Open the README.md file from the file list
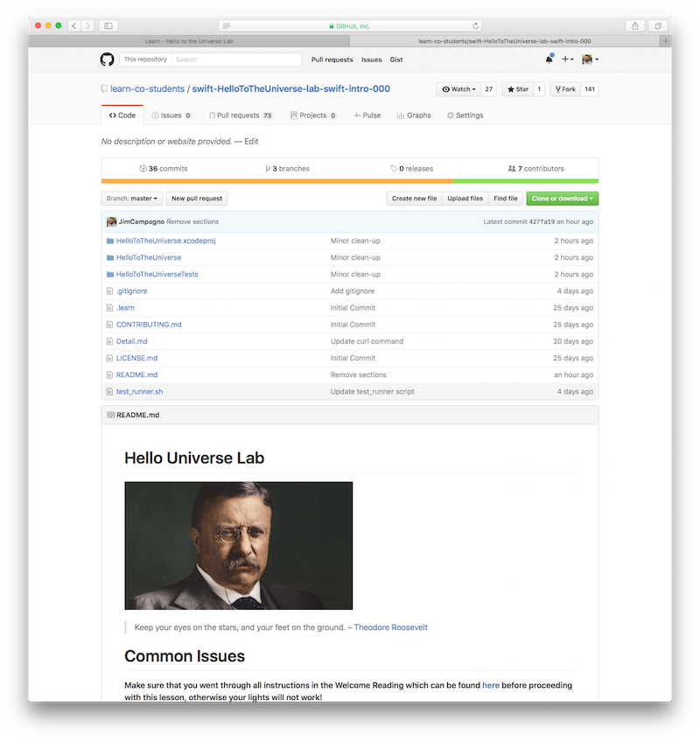 point(136,374)
